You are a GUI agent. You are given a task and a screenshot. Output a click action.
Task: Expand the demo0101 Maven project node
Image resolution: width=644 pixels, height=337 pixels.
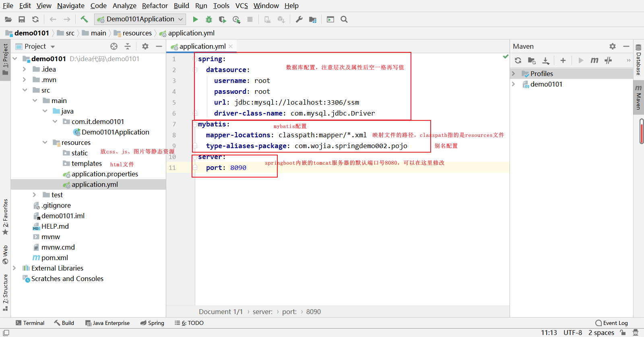(x=514, y=84)
